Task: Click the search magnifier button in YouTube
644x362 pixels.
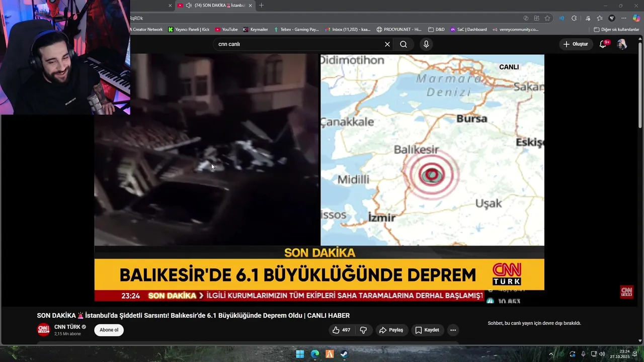Action: [x=404, y=44]
